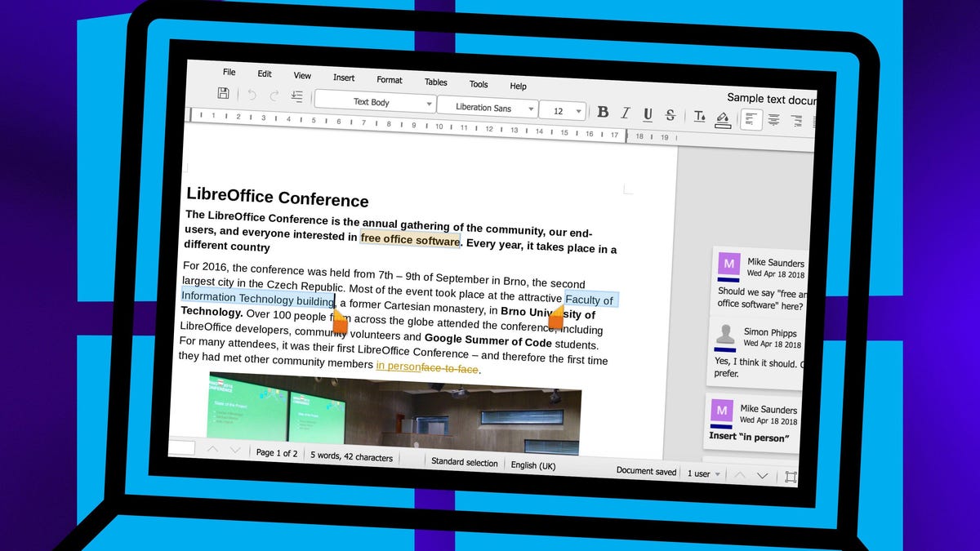The height and width of the screenshot is (551, 980).
Task: Click the highlighted "free office software" text
Action: coord(410,239)
